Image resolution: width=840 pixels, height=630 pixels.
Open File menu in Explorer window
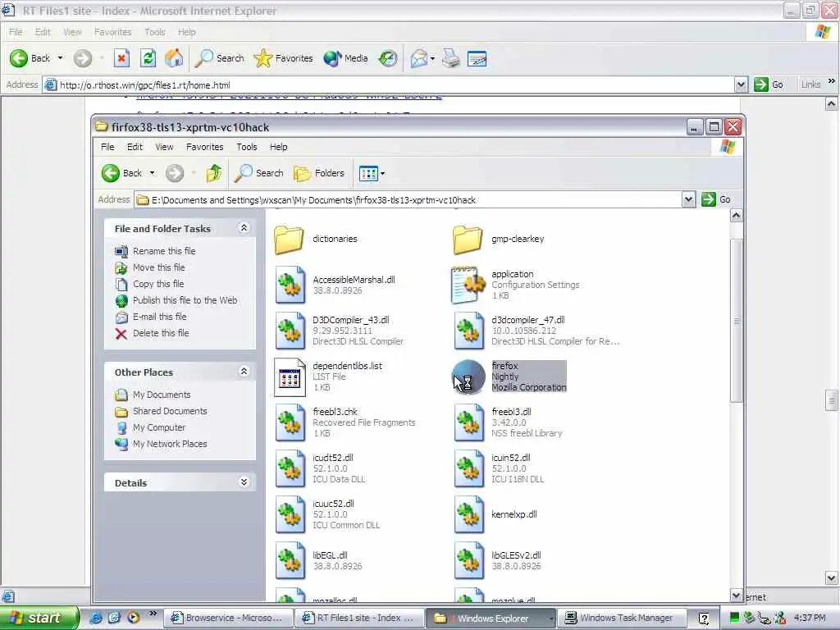click(x=107, y=147)
